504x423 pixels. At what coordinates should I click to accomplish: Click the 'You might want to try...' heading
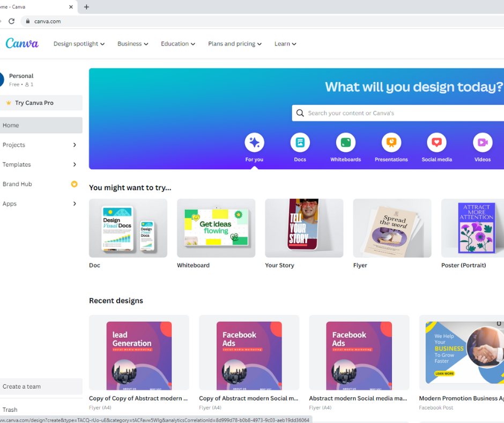(130, 188)
